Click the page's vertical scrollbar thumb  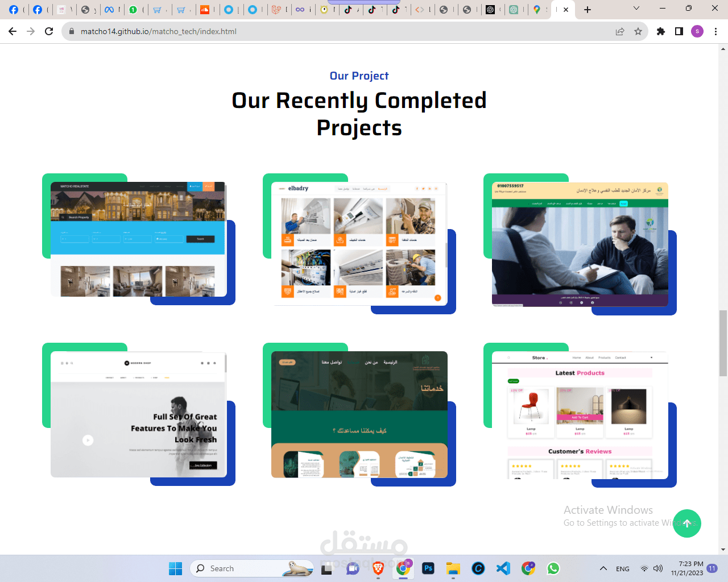(x=723, y=343)
